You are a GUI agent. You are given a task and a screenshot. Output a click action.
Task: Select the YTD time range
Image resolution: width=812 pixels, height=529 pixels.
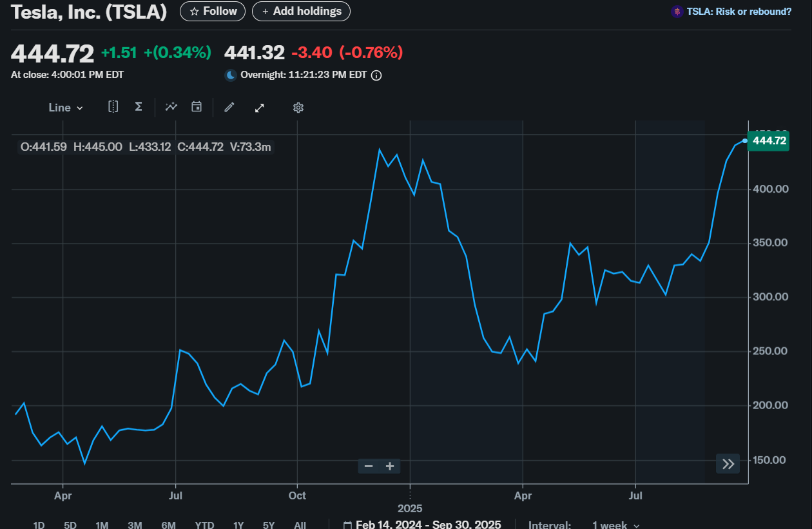[x=204, y=524]
